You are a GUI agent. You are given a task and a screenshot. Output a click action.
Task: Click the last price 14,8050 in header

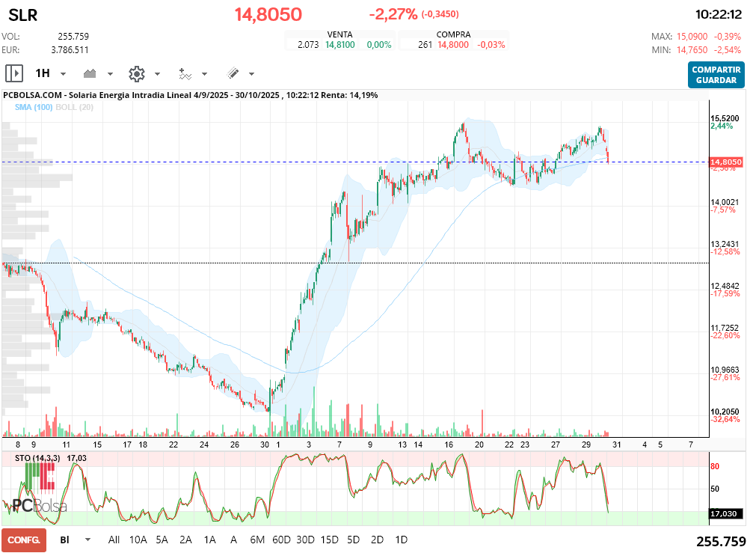pyautogui.click(x=268, y=14)
